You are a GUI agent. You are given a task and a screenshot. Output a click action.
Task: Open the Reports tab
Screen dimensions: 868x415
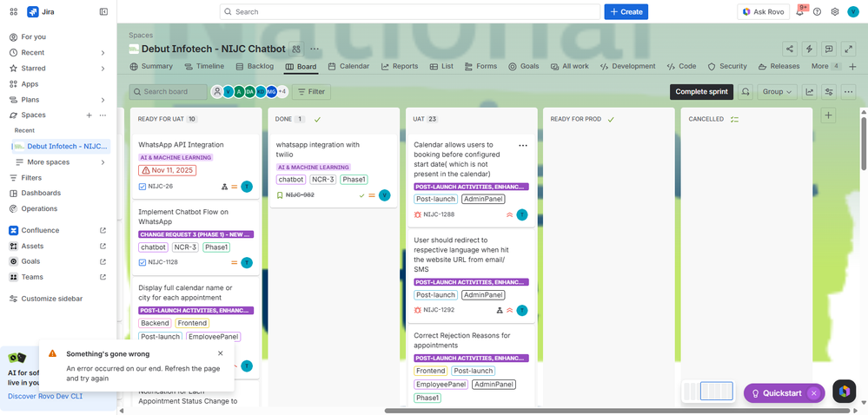(400, 66)
